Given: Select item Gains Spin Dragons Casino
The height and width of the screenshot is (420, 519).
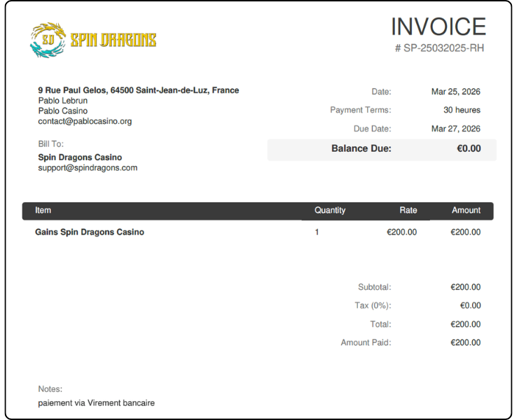Looking at the screenshot, I should click(90, 232).
